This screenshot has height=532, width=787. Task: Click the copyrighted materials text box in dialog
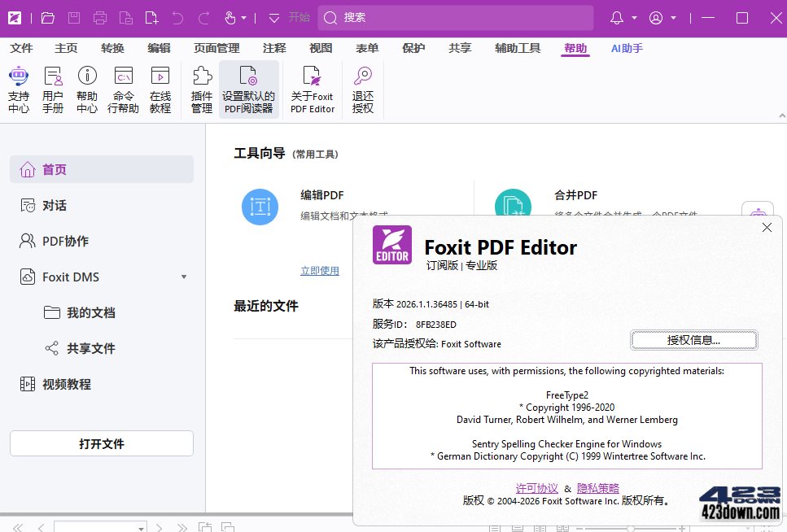point(567,416)
